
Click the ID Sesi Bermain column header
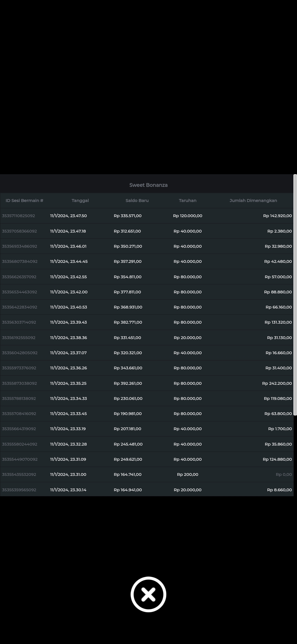pyautogui.click(x=24, y=200)
